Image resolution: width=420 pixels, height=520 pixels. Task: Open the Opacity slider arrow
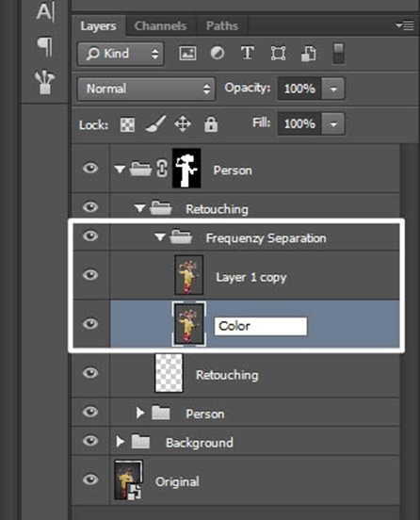pos(333,89)
